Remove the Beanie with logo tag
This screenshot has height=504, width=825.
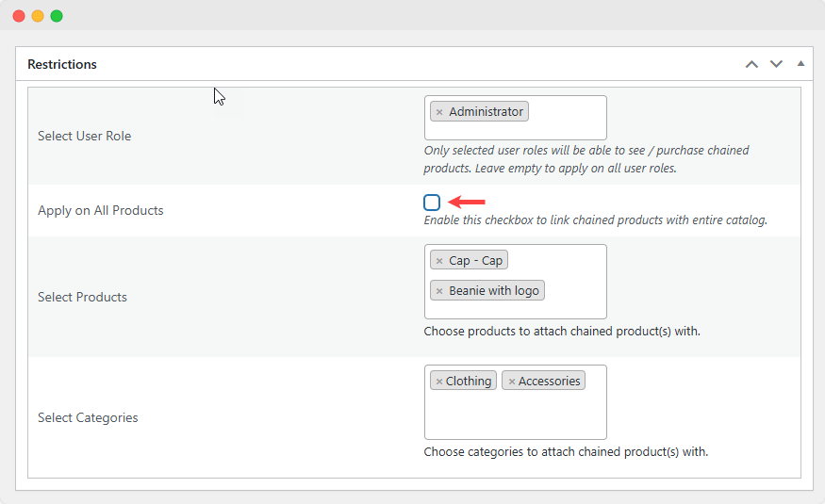click(x=439, y=291)
